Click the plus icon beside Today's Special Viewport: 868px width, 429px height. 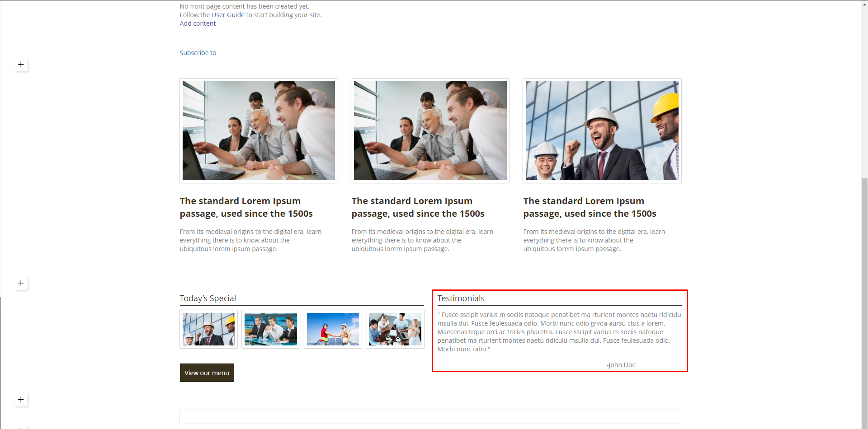tap(21, 283)
